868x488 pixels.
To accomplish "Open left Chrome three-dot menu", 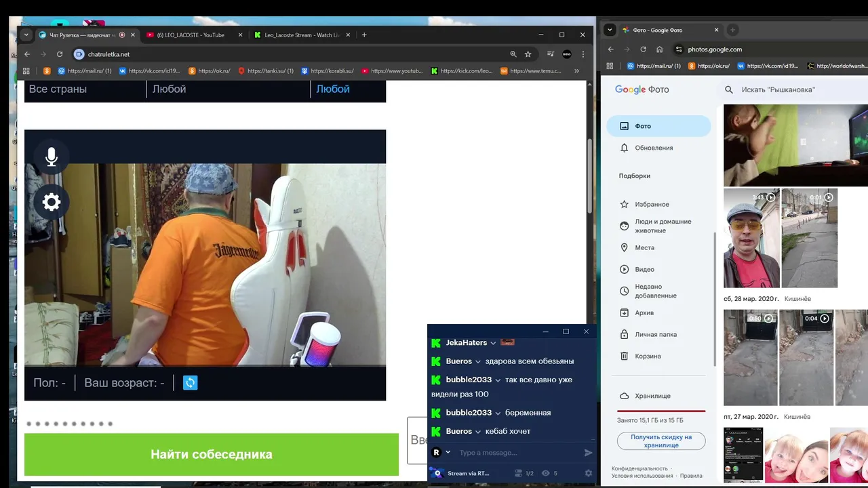I will [583, 54].
